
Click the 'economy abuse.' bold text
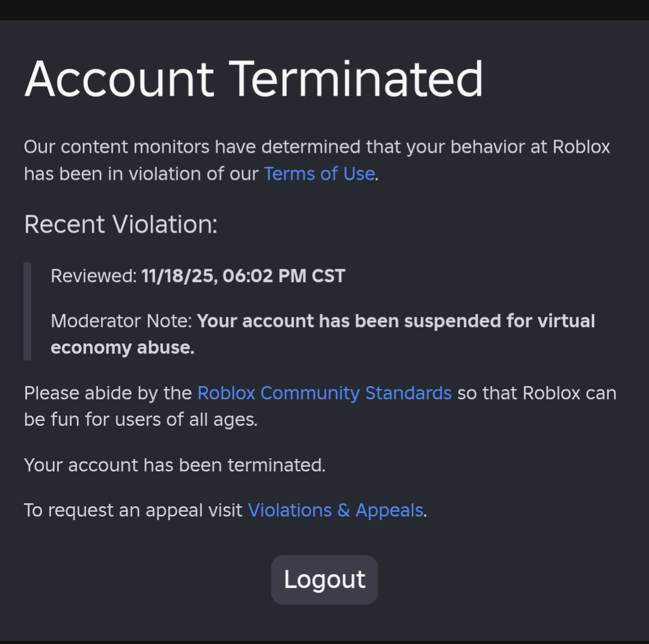point(123,348)
